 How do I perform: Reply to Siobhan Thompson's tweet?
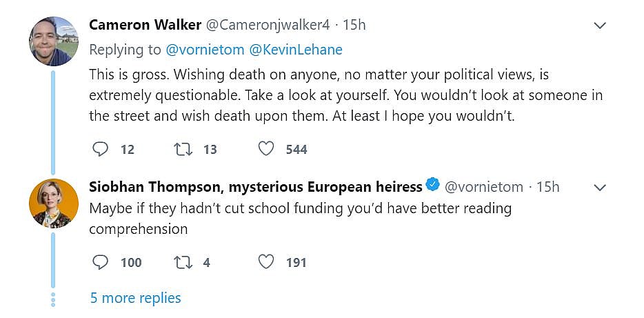pyautogui.click(x=100, y=262)
